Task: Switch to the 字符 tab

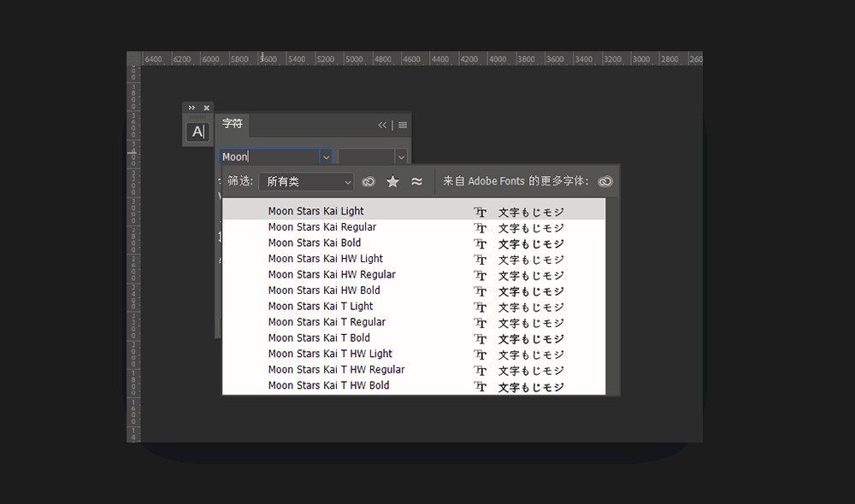Action: coord(233,124)
